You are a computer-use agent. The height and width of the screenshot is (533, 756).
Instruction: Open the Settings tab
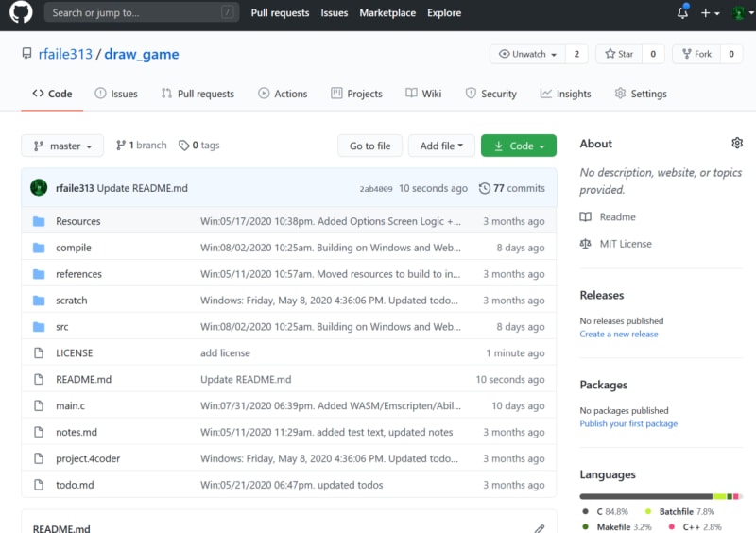click(640, 94)
